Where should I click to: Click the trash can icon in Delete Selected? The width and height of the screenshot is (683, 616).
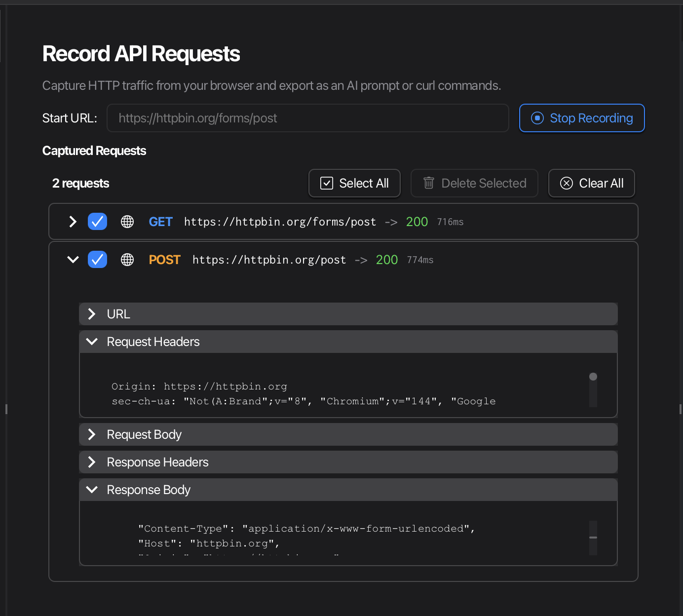pyautogui.click(x=429, y=183)
